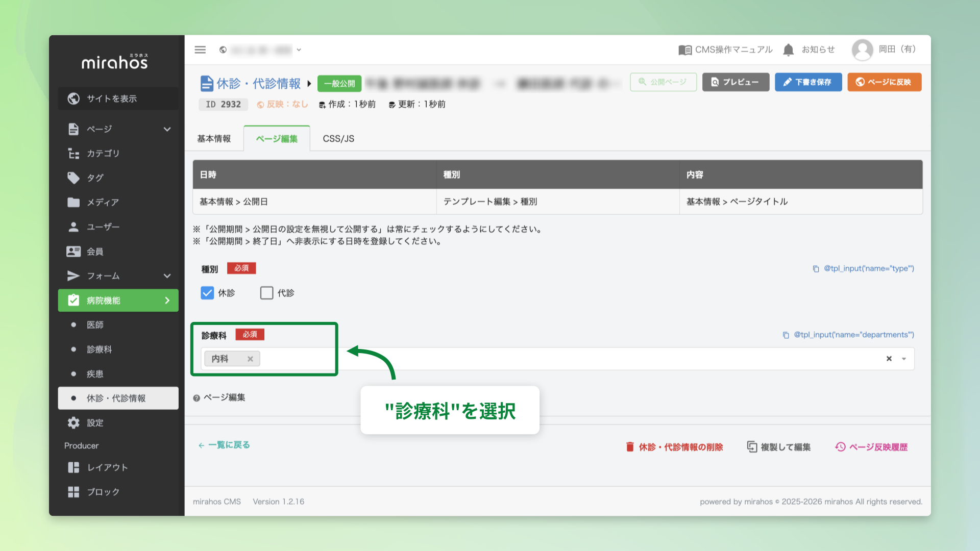
Task: Open カテゴリ in the sidebar
Action: [x=103, y=154]
